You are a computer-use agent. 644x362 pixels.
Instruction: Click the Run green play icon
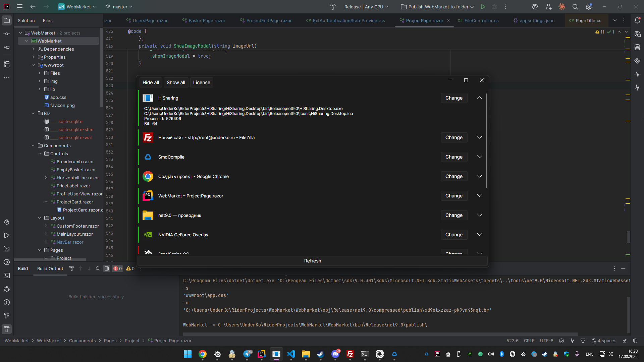(483, 7)
